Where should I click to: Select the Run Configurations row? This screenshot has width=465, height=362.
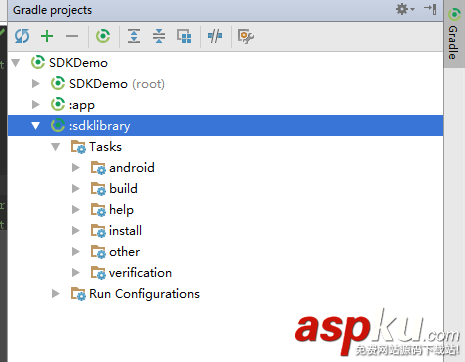[225, 294]
